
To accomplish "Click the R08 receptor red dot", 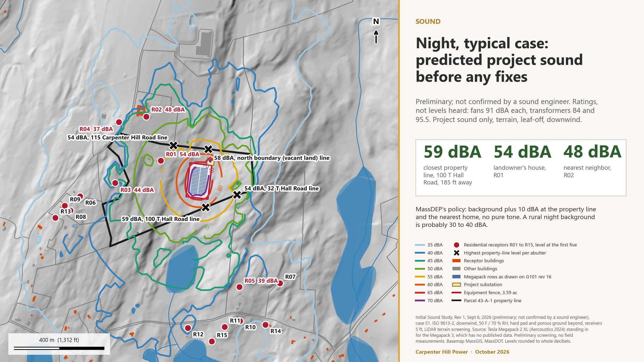I will coord(71,211).
